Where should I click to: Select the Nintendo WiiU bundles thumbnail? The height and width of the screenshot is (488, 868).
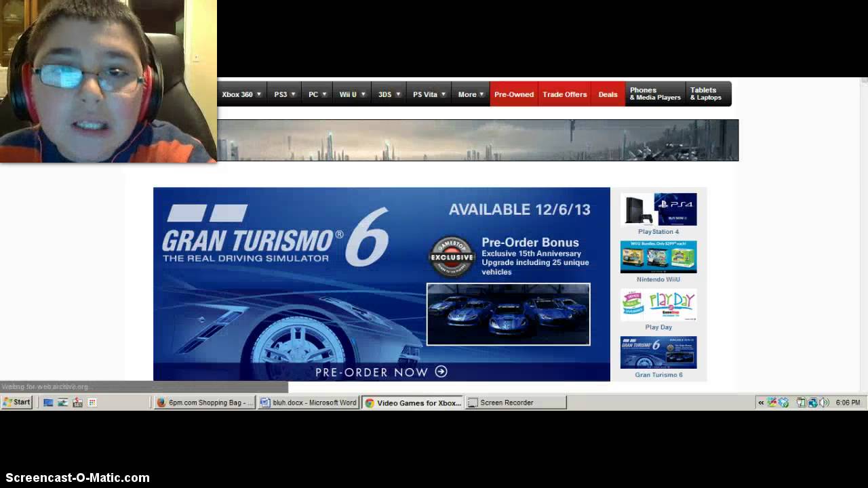(658, 257)
